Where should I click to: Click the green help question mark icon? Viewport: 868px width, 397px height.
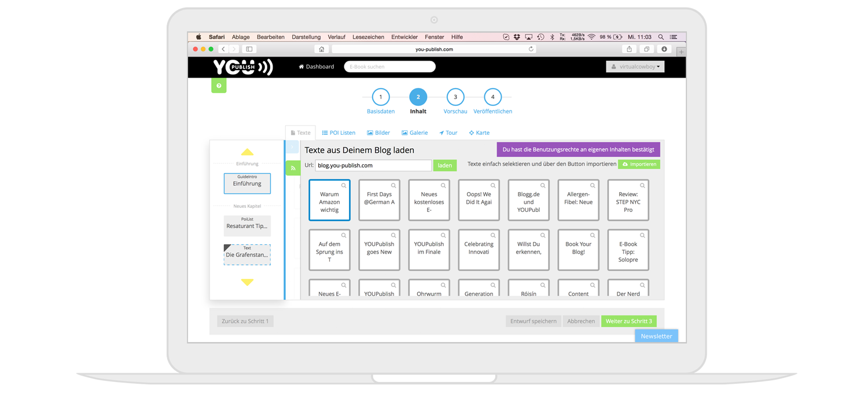[x=219, y=86]
